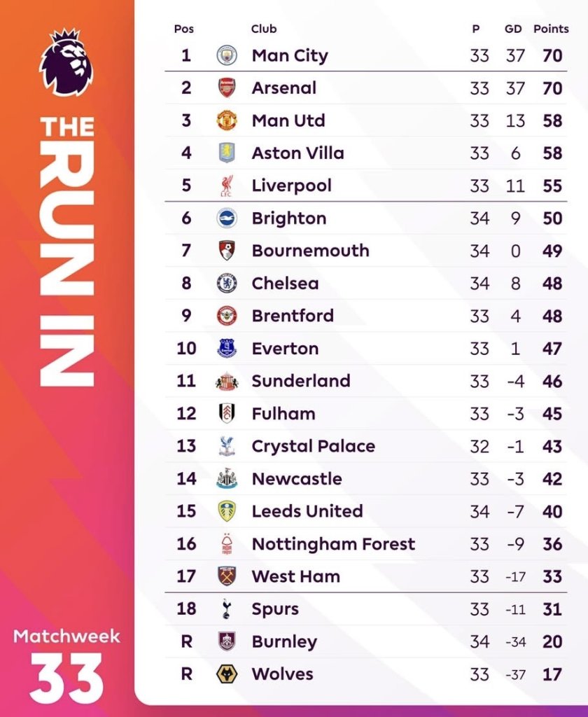This screenshot has height=717, width=588.
Task: Click the Aston Villa crest
Action: point(226,153)
